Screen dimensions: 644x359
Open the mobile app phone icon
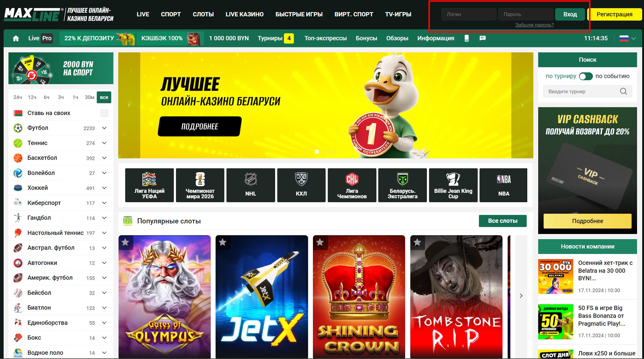pyautogui.click(x=467, y=38)
